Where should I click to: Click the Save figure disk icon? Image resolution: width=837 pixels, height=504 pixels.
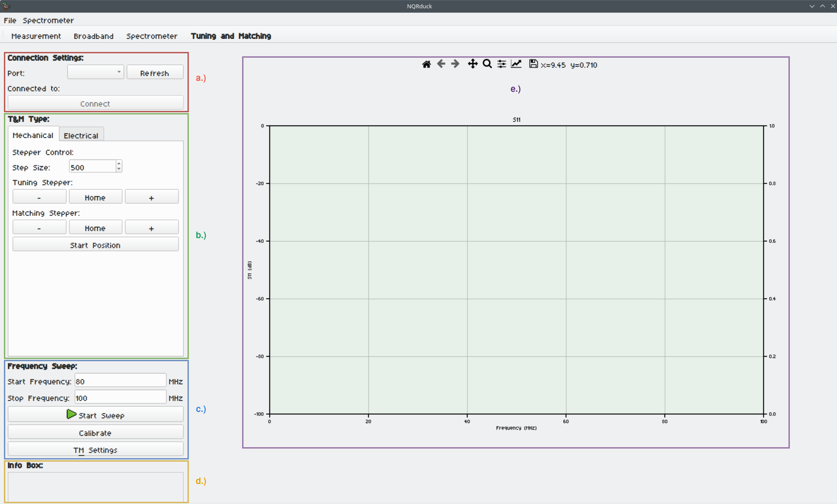533,64
